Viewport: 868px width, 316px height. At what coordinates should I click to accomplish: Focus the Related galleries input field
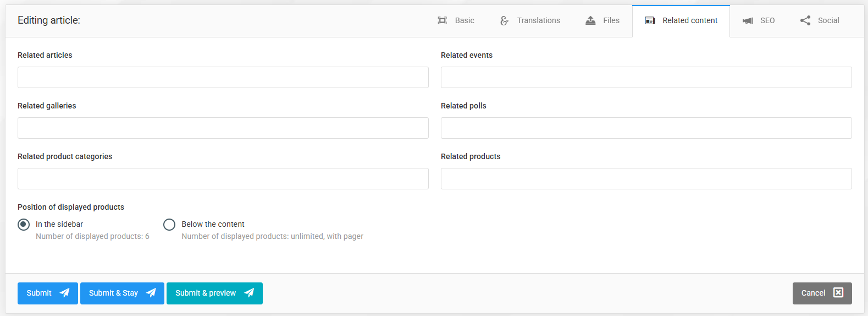tap(223, 128)
